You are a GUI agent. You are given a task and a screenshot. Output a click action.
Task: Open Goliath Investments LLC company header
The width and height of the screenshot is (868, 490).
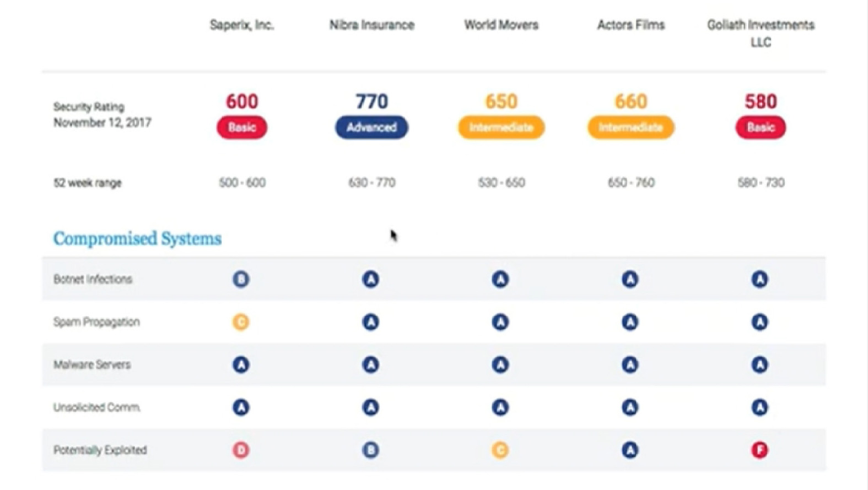761,33
